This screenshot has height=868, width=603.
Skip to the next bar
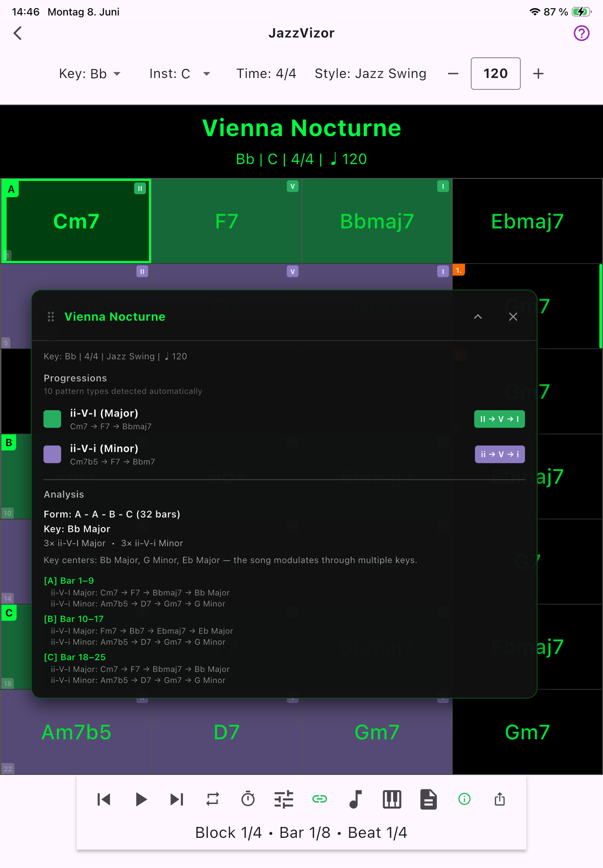tap(177, 799)
